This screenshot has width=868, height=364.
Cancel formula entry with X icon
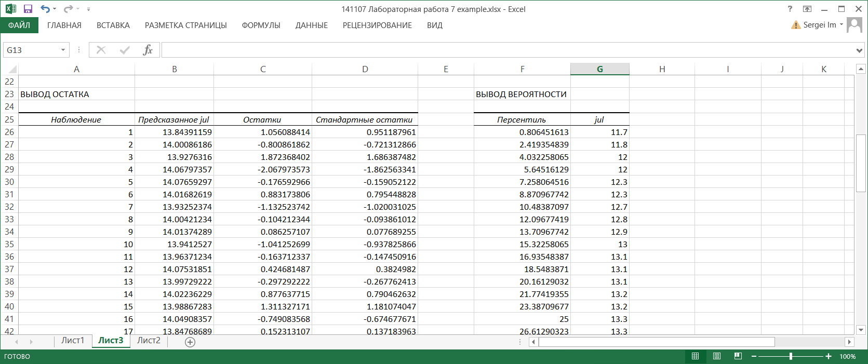101,50
